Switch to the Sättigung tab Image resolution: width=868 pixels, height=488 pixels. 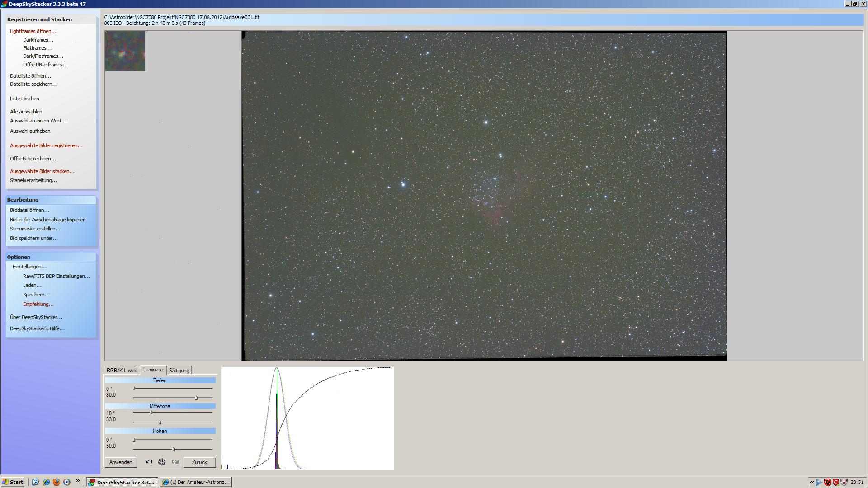click(x=179, y=371)
